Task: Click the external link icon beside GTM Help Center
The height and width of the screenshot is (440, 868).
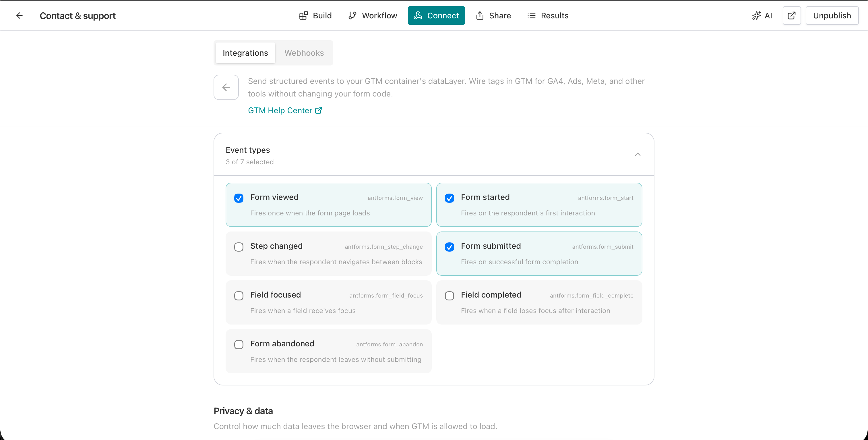Action: (318, 110)
